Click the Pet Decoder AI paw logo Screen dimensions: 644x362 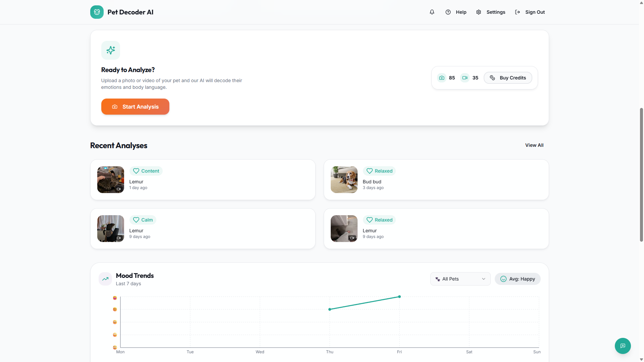tap(97, 12)
